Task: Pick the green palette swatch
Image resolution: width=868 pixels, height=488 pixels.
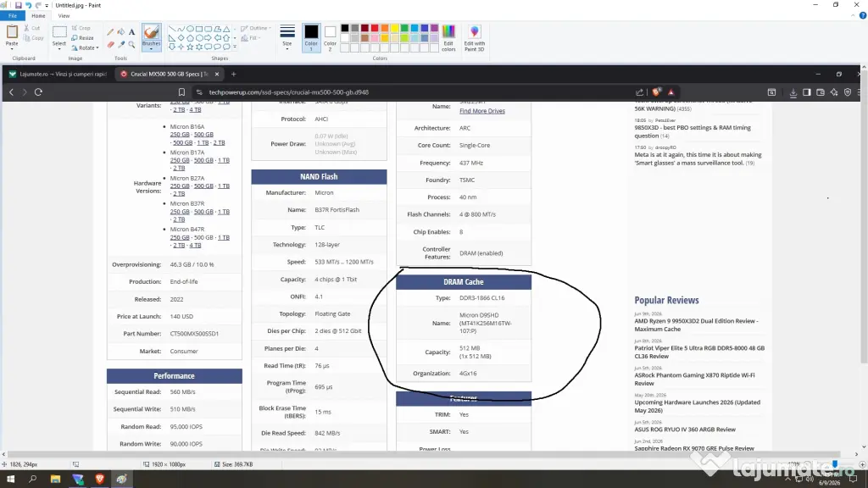Action: tap(404, 28)
